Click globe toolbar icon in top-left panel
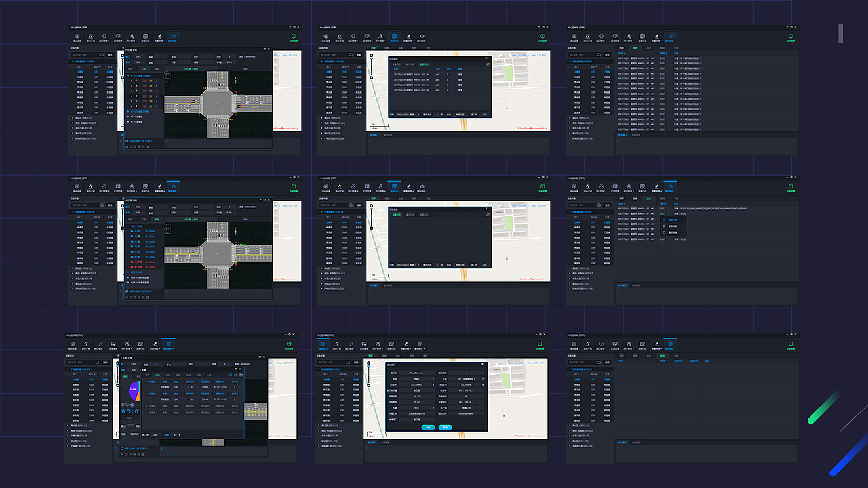This screenshot has height=488, width=868. coord(77,36)
